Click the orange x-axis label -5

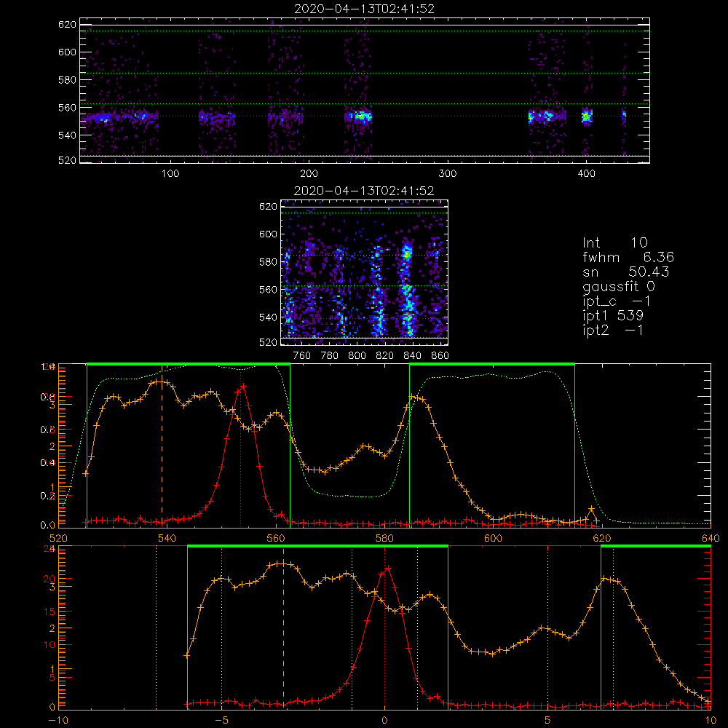coord(221,721)
